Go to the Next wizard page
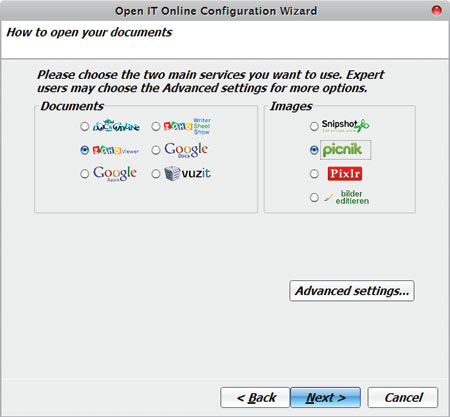450x417 pixels. 326,397
